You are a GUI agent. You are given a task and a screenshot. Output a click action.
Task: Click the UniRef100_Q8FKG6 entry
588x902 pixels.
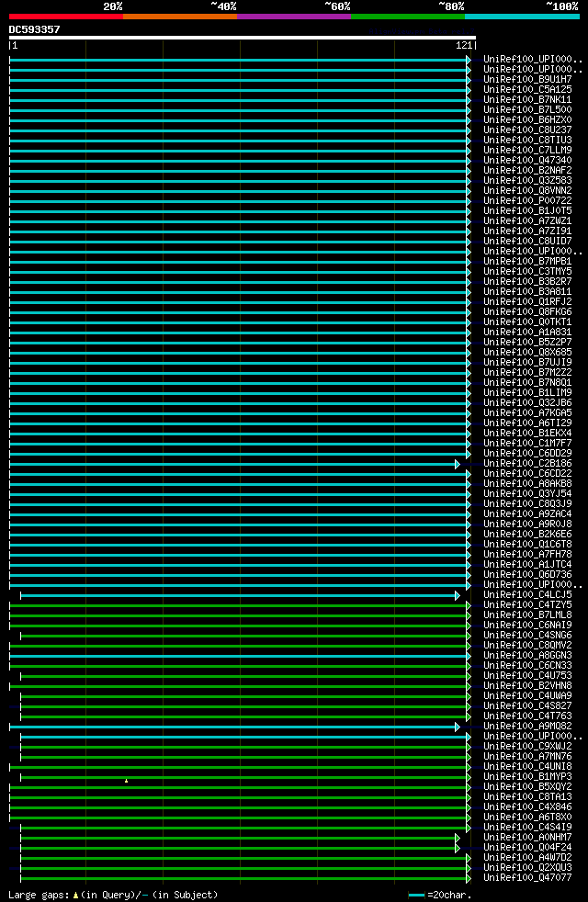527,311
